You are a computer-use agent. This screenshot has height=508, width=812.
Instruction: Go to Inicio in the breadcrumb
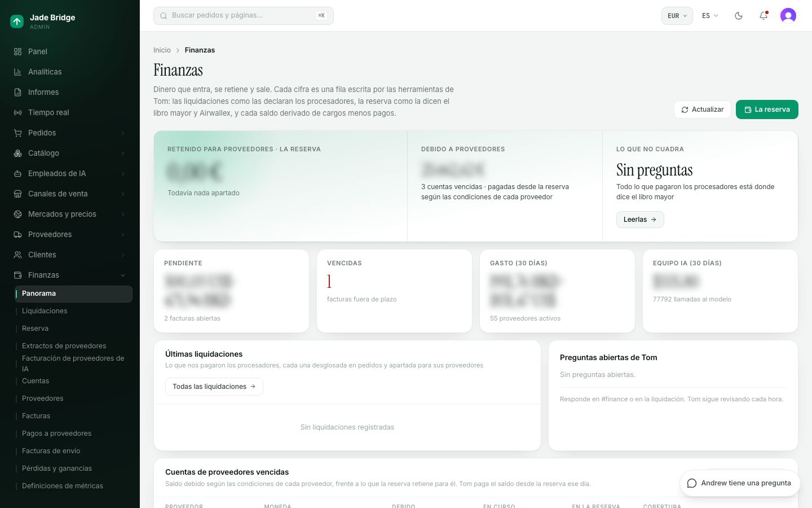click(162, 50)
